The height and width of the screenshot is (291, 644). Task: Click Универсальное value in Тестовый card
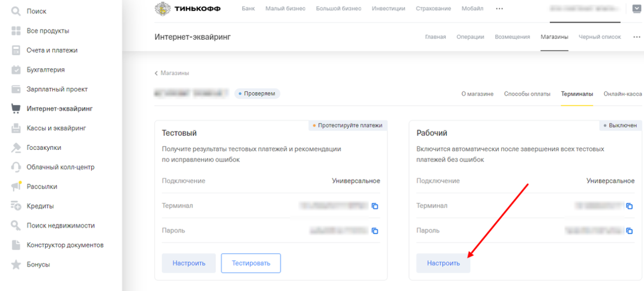[356, 181]
